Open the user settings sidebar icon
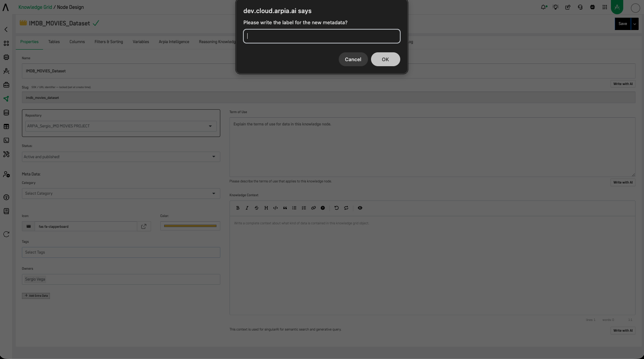 click(6, 174)
